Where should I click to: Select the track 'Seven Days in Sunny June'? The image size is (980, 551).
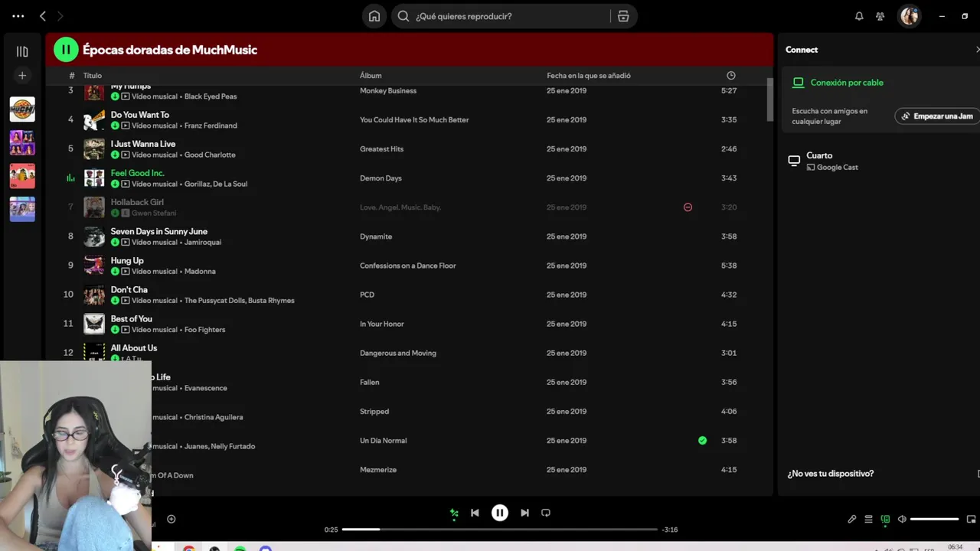coord(159,231)
